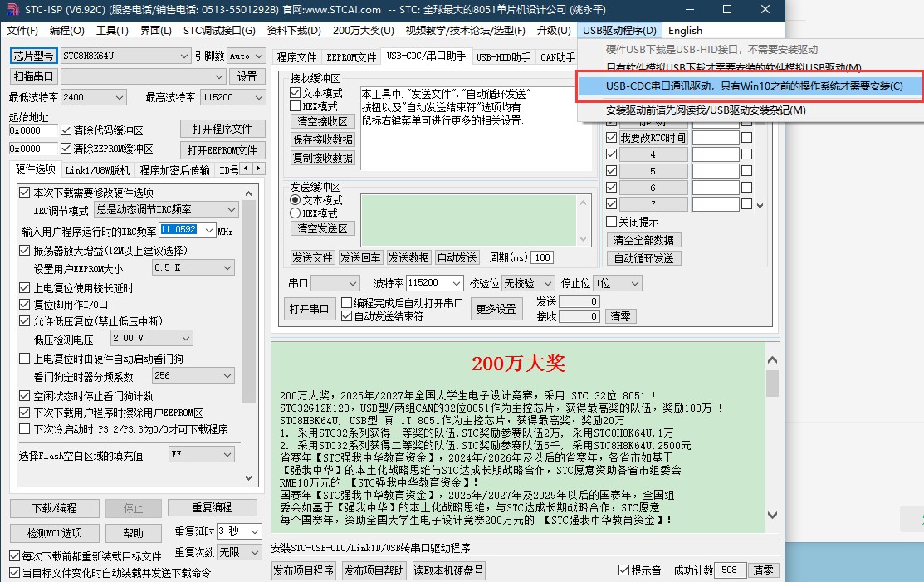The height and width of the screenshot is (582, 924).
Task: Open the Link1/U8W脱机 tab
Action: pos(97,170)
